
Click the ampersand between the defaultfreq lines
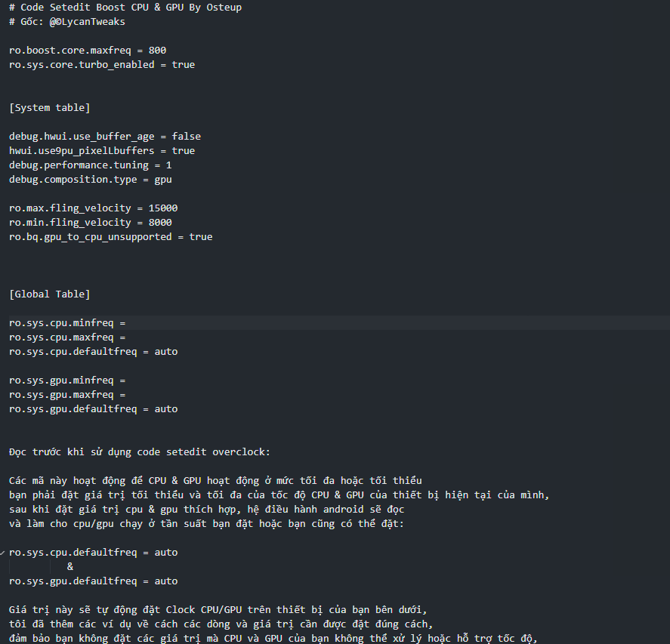coord(70,567)
